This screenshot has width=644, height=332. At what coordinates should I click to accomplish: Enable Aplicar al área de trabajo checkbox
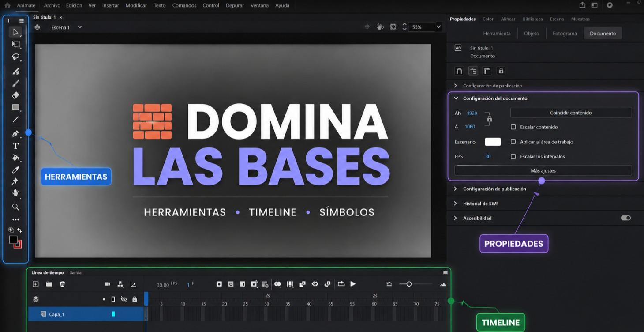coord(513,142)
